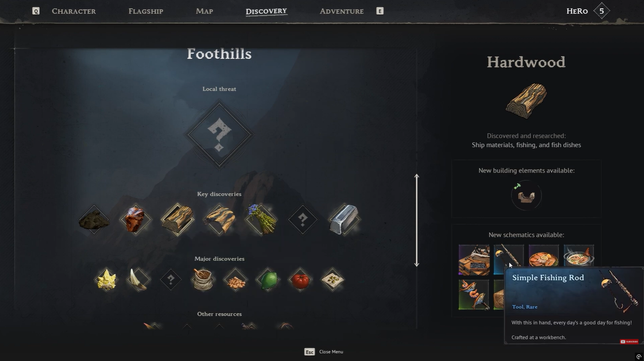The width and height of the screenshot is (644, 361).
Task: Click the Local threat unknown diamond
Action: [219, 135]
